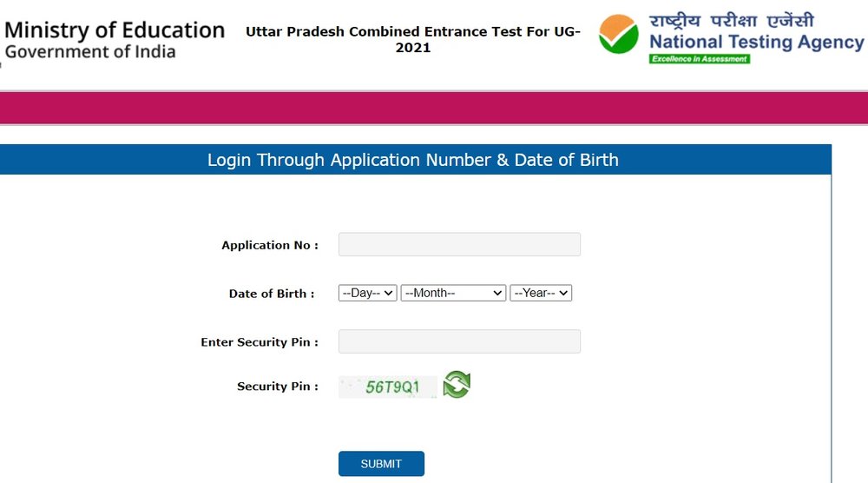
Task: Click the Login Through Application Number header
Action: 413,160
